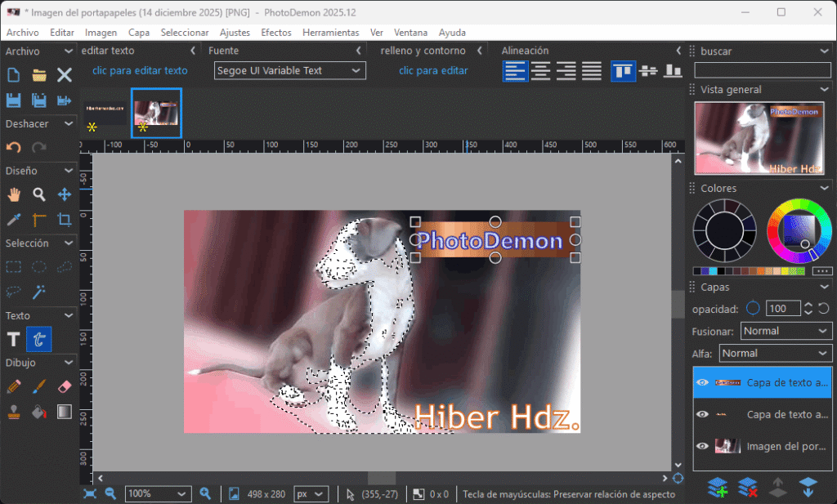Add a new layer with plus icon

coord(718,487)
